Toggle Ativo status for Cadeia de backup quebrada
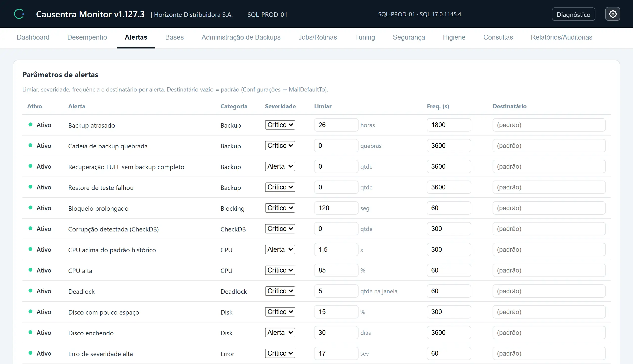The image size is (633, 364). tap(40, 145)
